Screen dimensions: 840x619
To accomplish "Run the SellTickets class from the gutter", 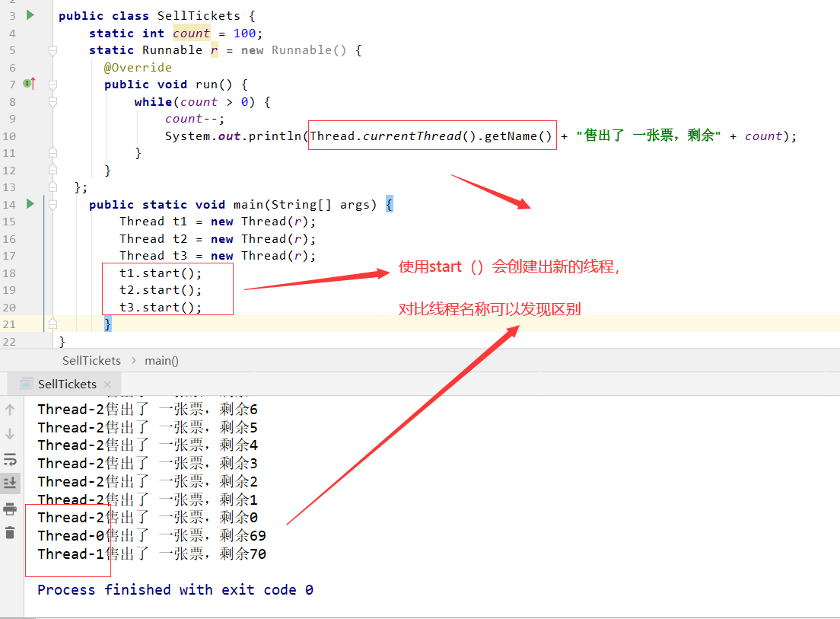I will 30,15.
